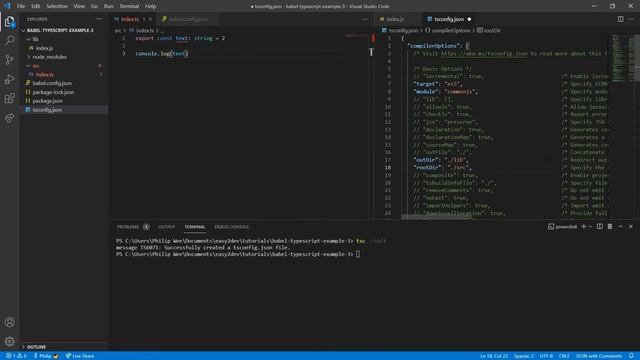The width and height of the screenshot is (640, 360).
Task: Switch to DEBUG CONSOLE panel tab
Action: [x=232, y=227]
